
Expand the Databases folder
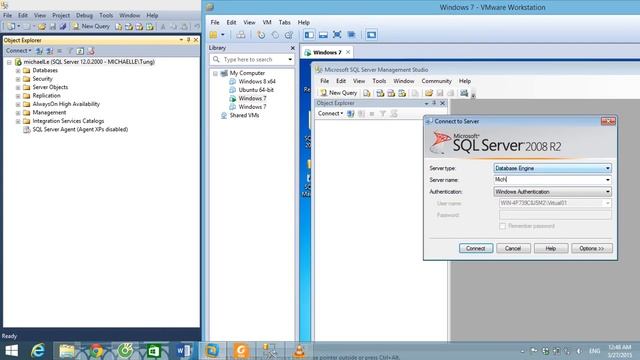pos(18,71)
